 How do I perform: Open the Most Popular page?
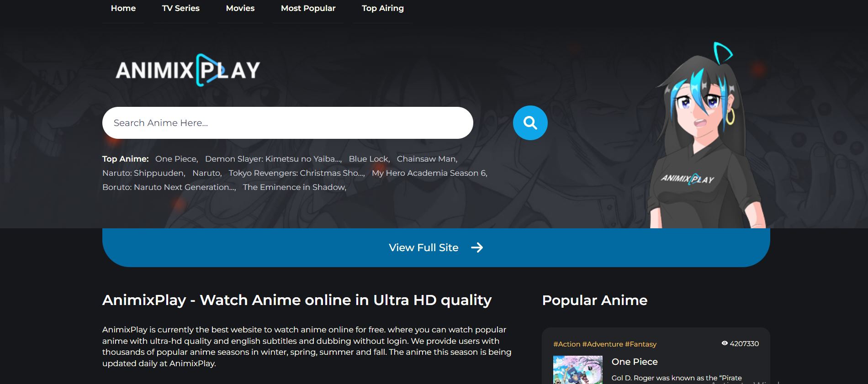(308, 8)
